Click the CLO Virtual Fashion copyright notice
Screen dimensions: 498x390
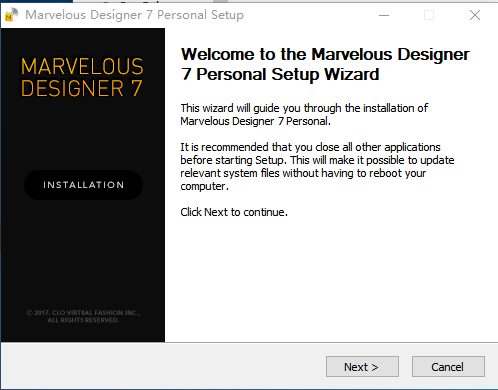[x=83, y=316]
